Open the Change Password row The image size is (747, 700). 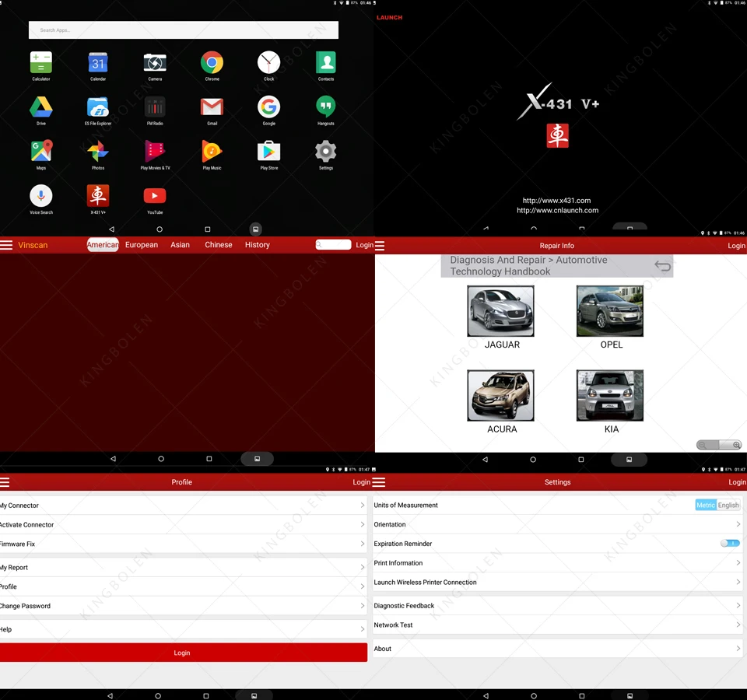184,606
